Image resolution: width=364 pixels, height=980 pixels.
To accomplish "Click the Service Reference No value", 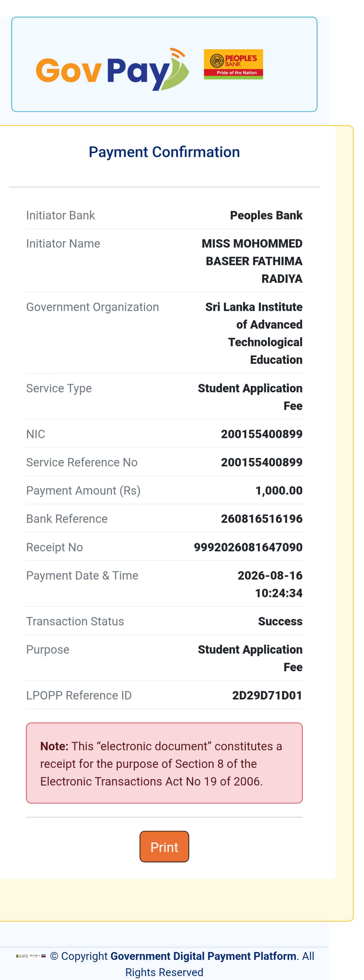I will (x=262, y=462).
